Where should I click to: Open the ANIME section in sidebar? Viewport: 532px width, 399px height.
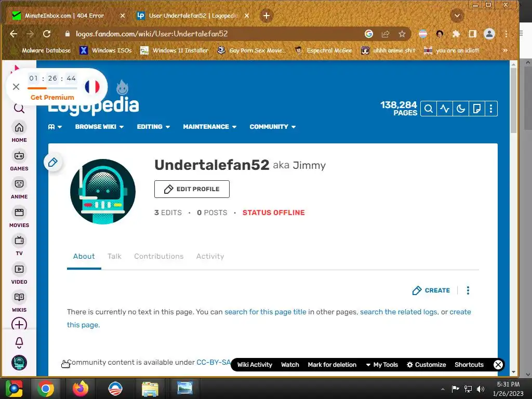[19, 189]
